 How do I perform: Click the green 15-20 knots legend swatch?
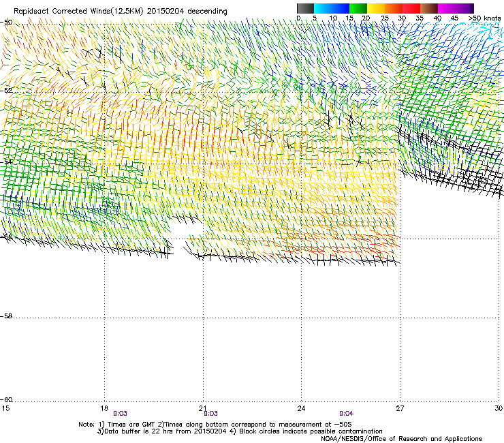tap(358, 8)
